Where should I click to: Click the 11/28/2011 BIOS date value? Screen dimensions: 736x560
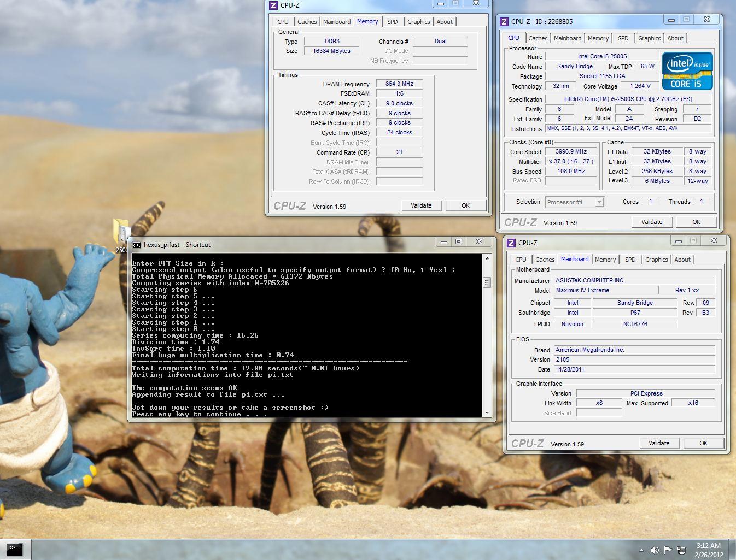click(634, 369)
